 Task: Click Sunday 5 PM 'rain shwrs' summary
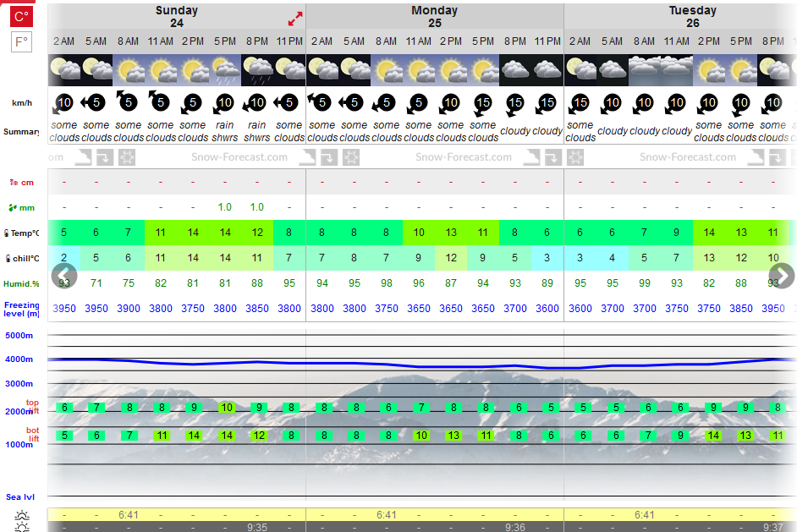point(225,131)
